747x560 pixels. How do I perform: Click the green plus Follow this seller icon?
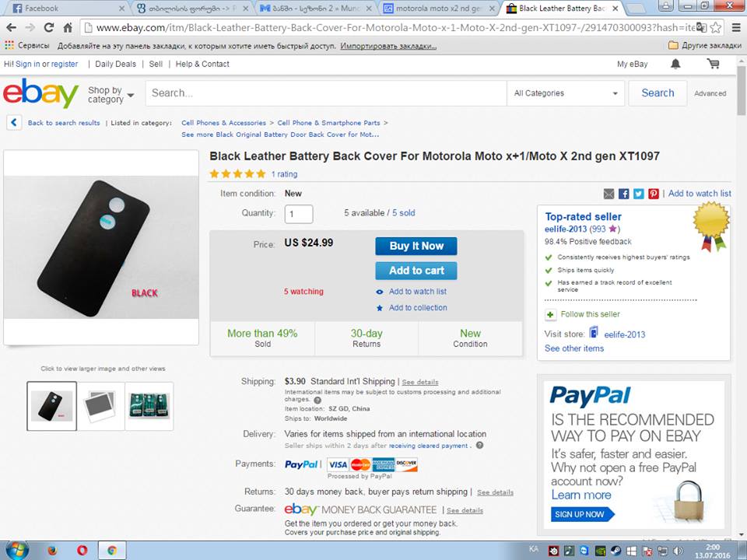(x=550, y=314)
